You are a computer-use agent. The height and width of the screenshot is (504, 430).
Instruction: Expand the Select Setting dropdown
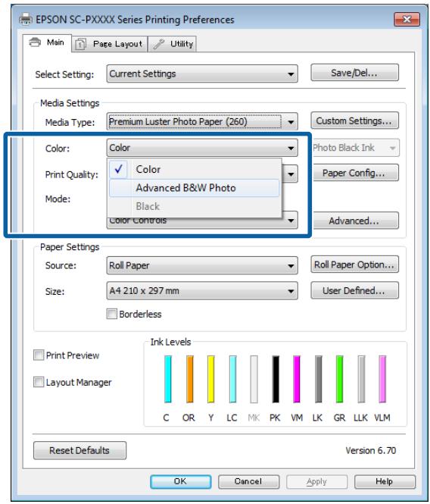[202, 74]
